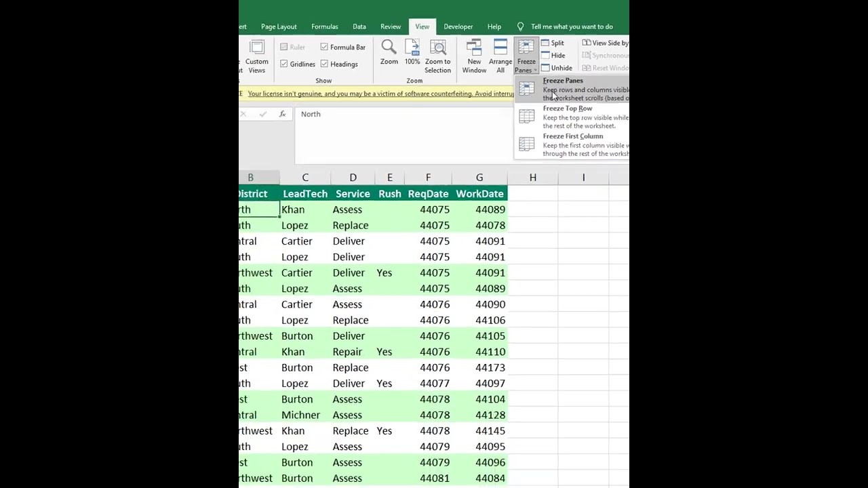Open the Page Layout ribbon tab

pyautogui.click(x=279, y=26)
